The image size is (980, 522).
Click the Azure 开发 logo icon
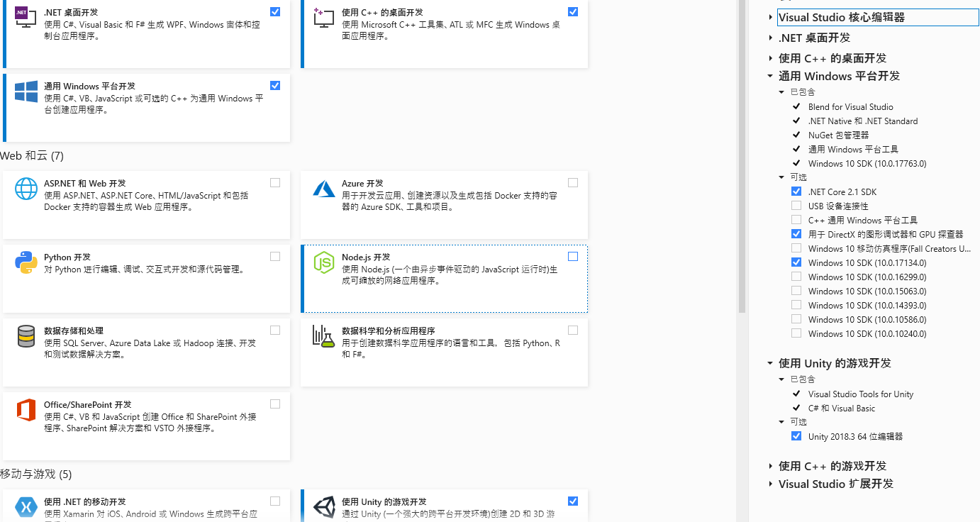pyautogui.click(x=324, y=189)
